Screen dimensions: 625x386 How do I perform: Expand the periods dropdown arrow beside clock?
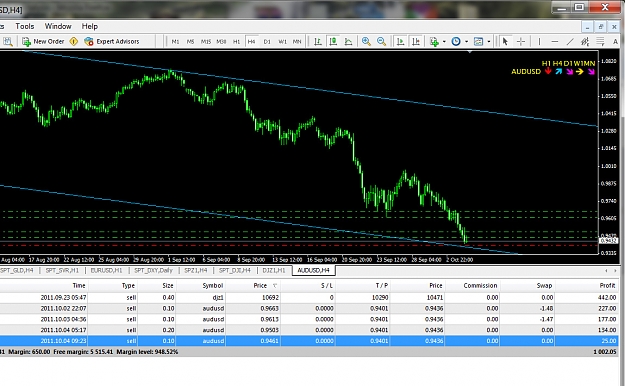coord(466,41)
